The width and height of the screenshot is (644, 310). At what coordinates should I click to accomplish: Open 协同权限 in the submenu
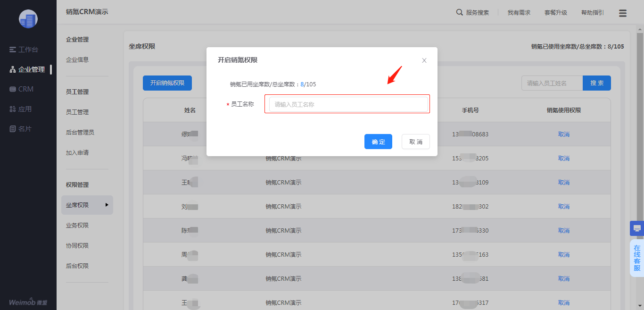77,246
